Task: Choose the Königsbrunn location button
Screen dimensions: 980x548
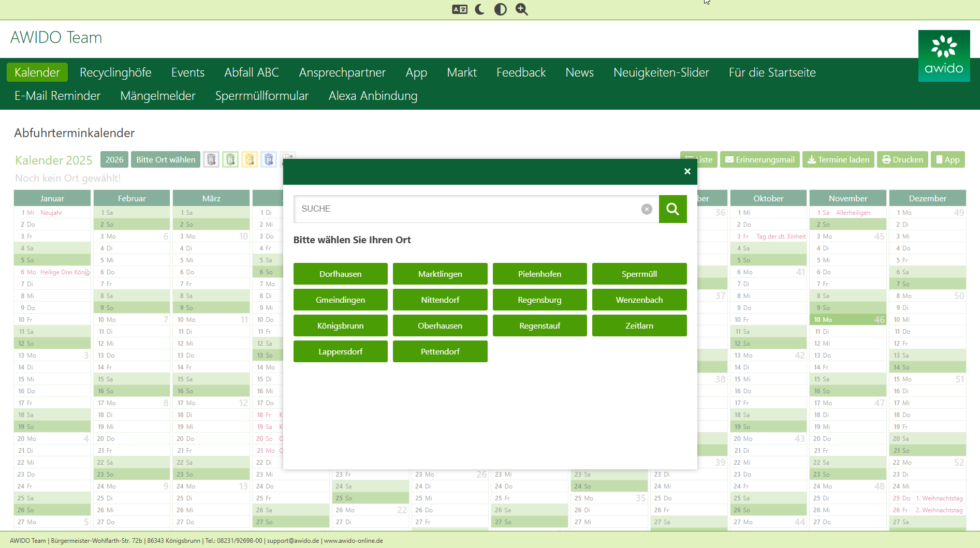Action: [x=340, y=325]
